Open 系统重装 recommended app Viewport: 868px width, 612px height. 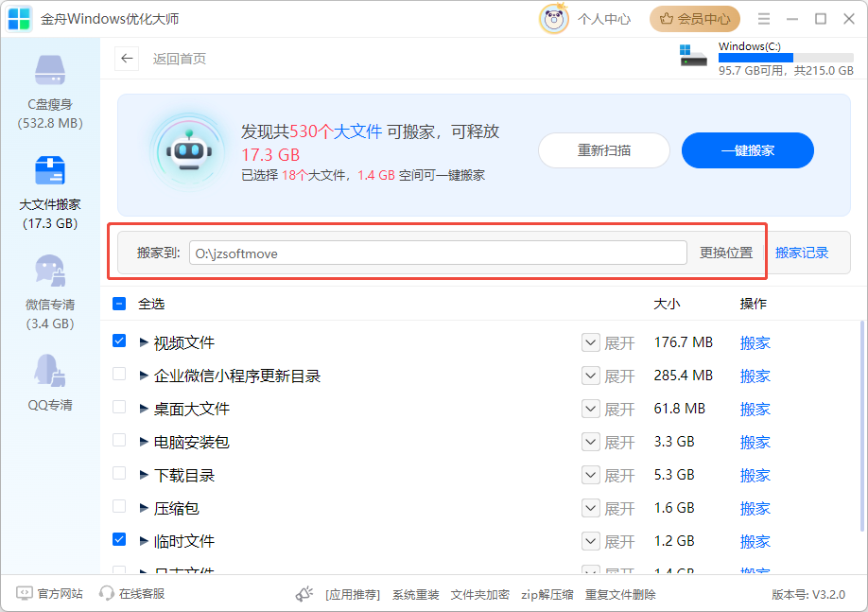click(416, 595)
